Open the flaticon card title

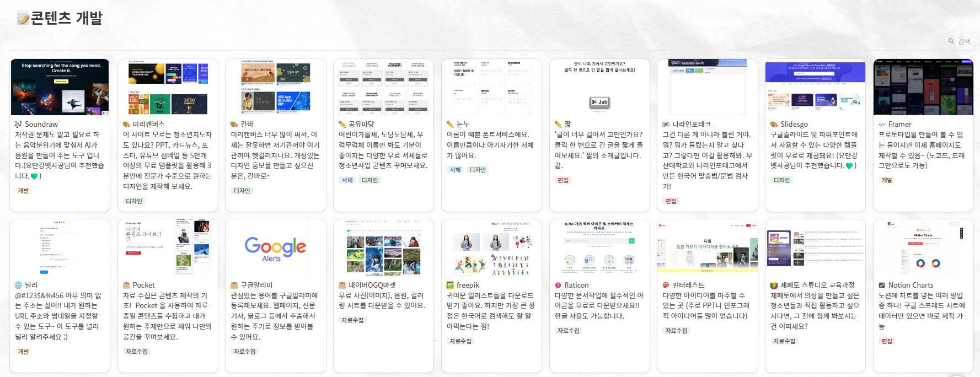pos(576,286)
